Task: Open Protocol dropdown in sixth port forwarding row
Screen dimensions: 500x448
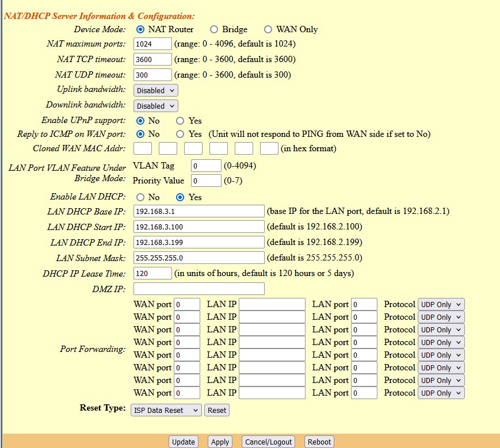Action: 441,367
